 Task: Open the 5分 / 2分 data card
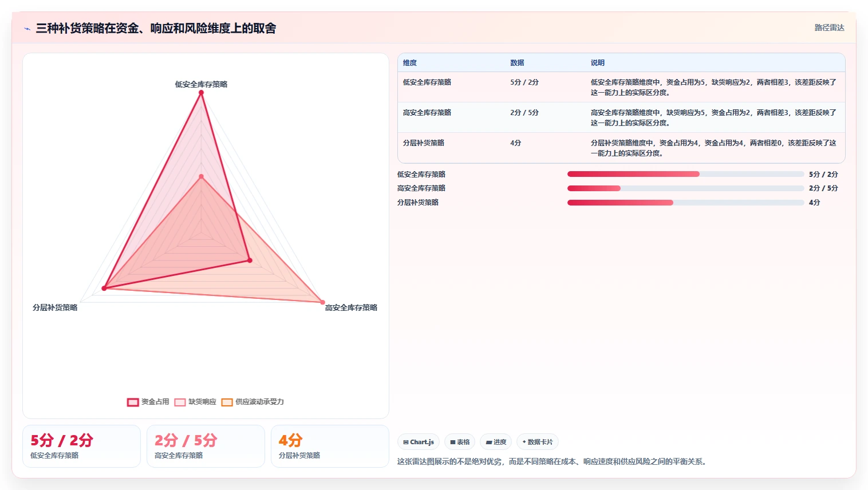click(81, 446)
